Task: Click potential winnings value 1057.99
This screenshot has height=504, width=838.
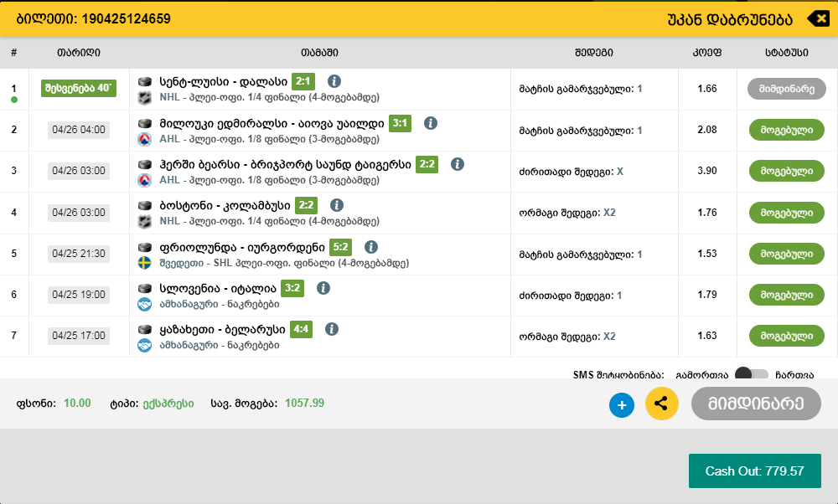Action: (305, 403)
